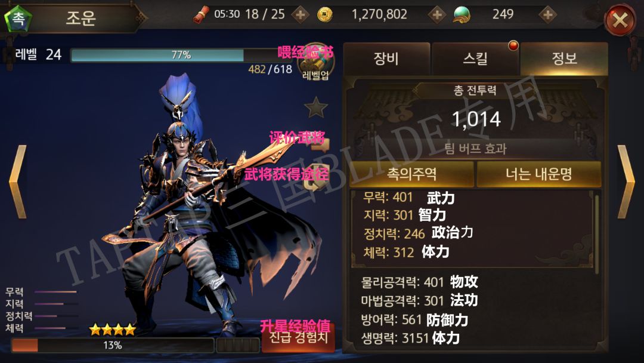
Task: Add stamina with plus next to 18 / 25
Action: pyautogui.click(x=300, y=15)
